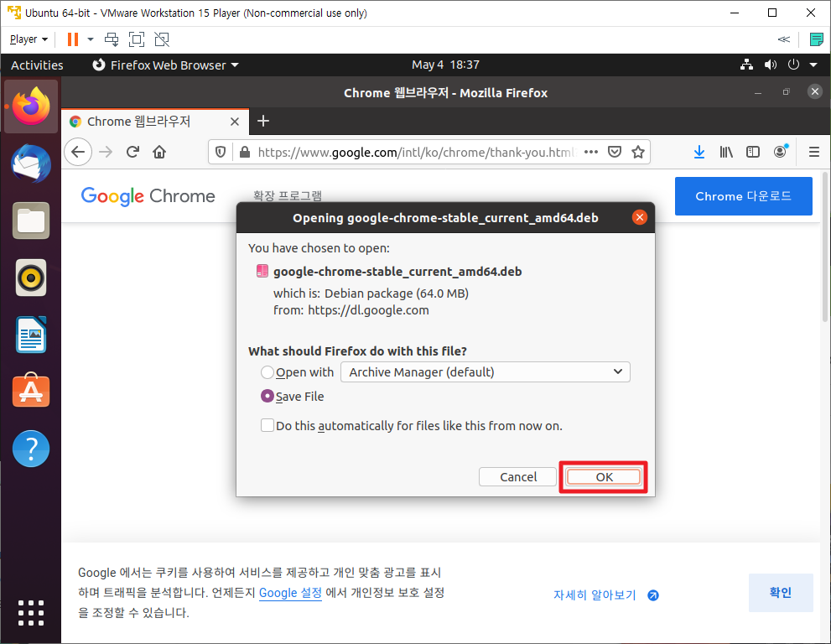The image size is (831, 644).
Task: Select the Open with radio button
Action: (267, 372)
